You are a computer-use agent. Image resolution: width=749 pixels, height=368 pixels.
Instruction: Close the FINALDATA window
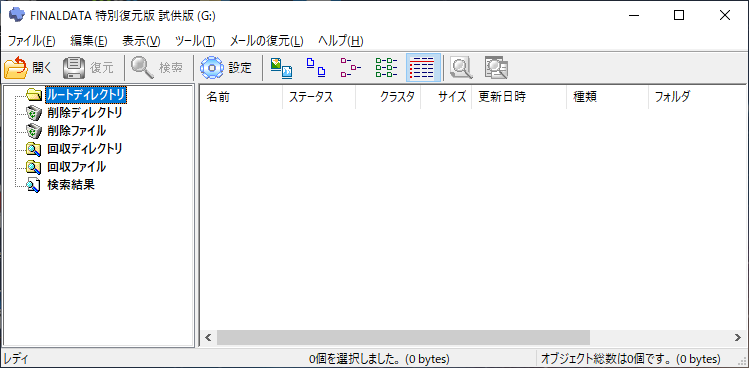click(725, 15)
